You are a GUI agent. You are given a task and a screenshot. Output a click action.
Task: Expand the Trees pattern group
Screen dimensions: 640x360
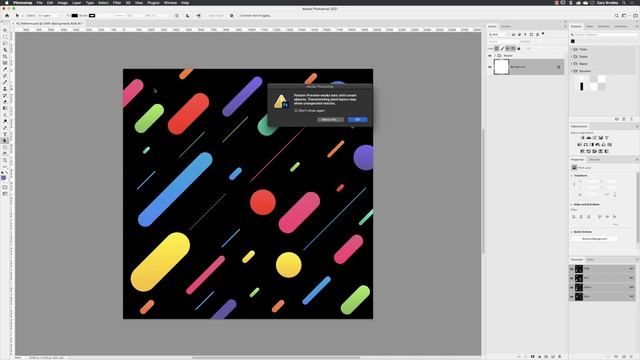tap(571, 49)
